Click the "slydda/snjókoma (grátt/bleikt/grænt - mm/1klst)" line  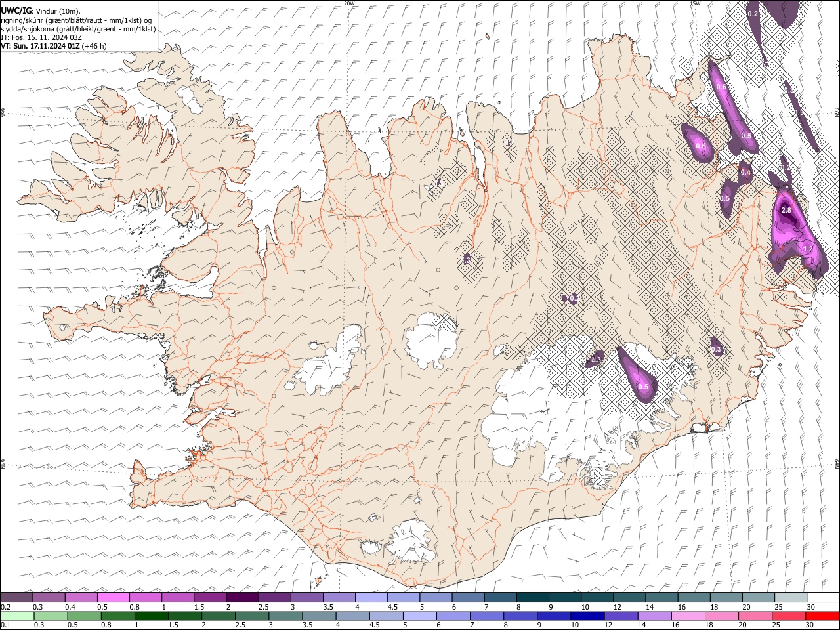point(78,29)
